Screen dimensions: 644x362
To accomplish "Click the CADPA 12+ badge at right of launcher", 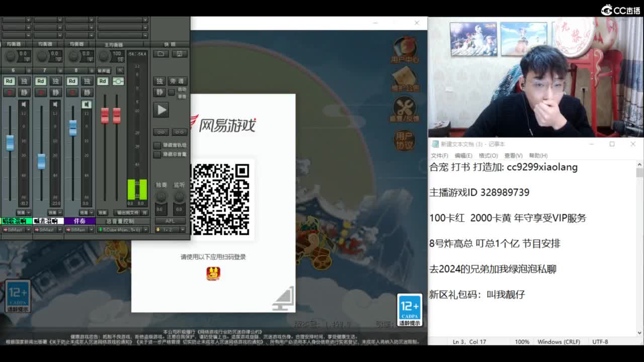I will coord(410,310).
